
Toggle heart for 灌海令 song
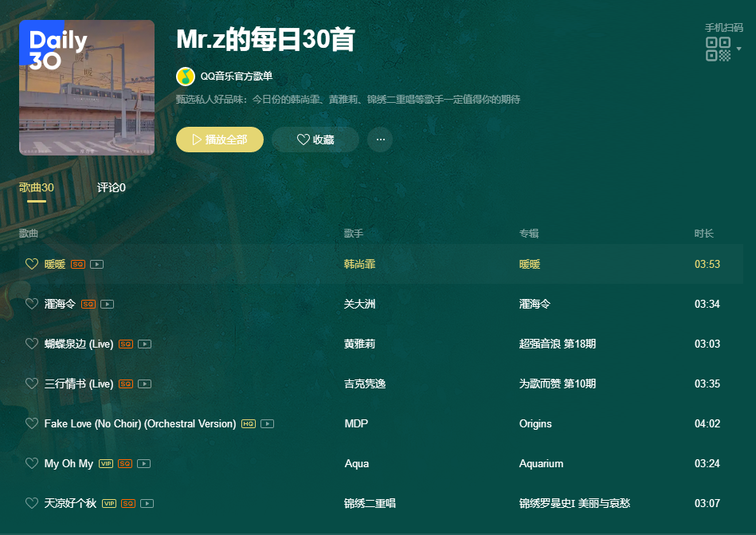click(32, 304)
